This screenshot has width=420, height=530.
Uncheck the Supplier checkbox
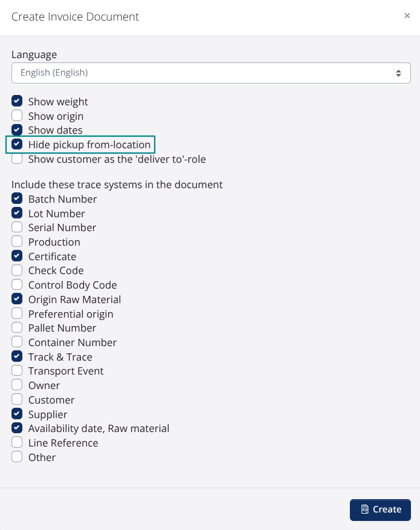(x=17, y=414)
